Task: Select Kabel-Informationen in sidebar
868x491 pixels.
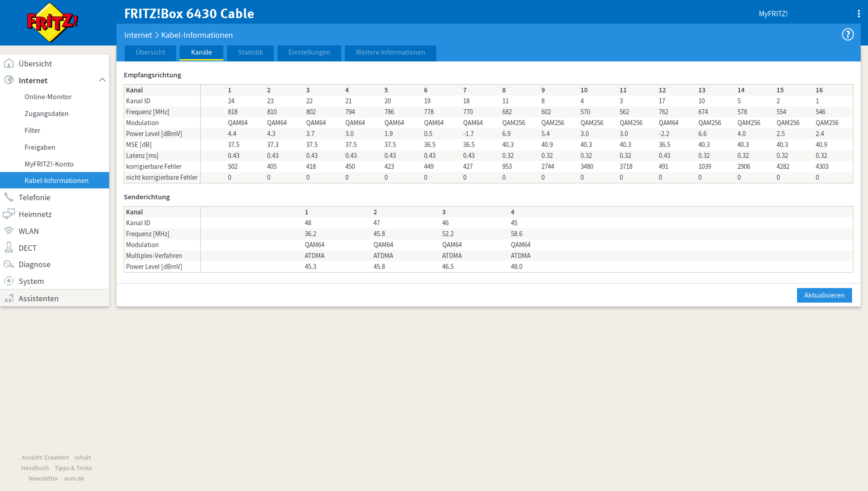Action: point(55,180)
